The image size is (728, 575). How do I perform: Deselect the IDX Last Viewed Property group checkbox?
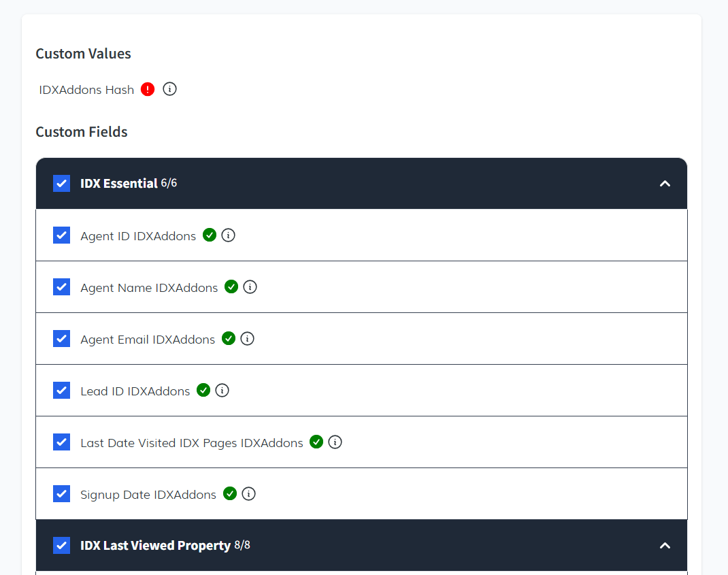point(62,546)
